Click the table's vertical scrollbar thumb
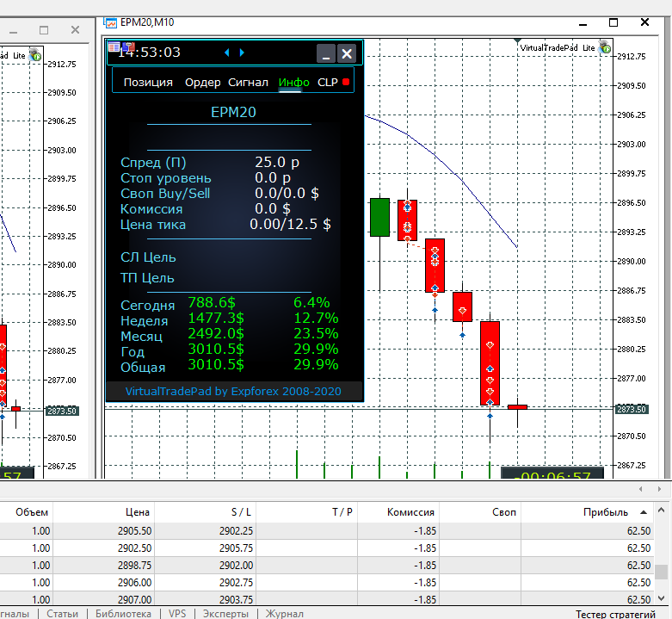672x619 pixels. point(662,572)
